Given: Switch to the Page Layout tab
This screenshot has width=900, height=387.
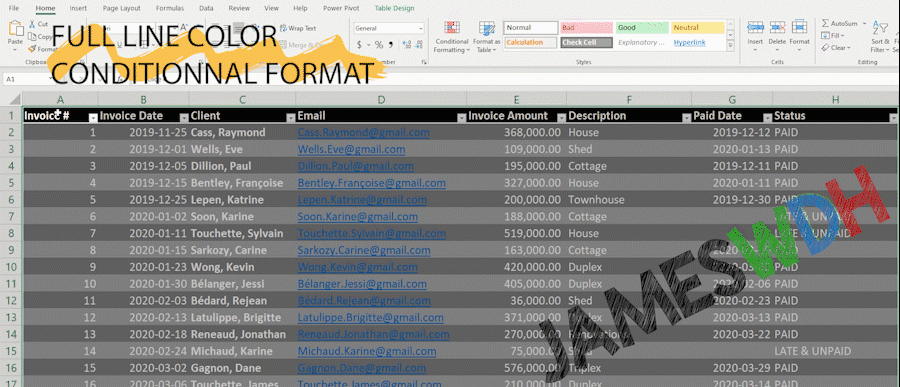Looking at the screenshot, I should (122, 9).
